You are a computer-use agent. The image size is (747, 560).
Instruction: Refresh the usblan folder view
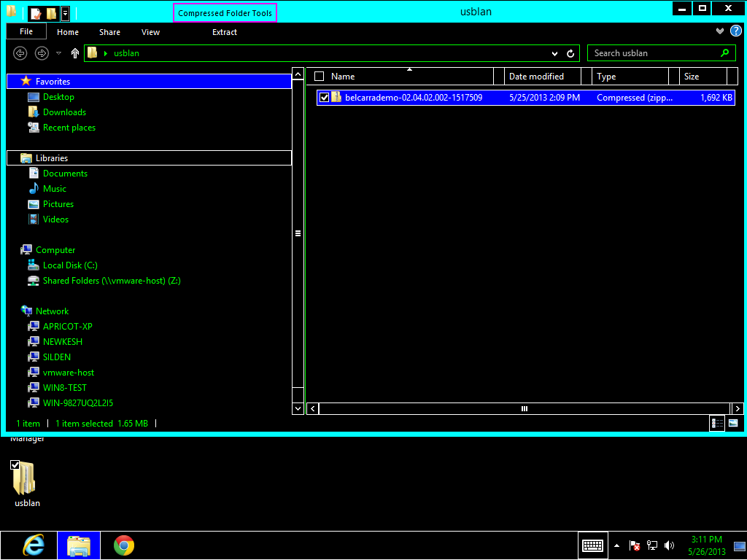coord(570,53)
